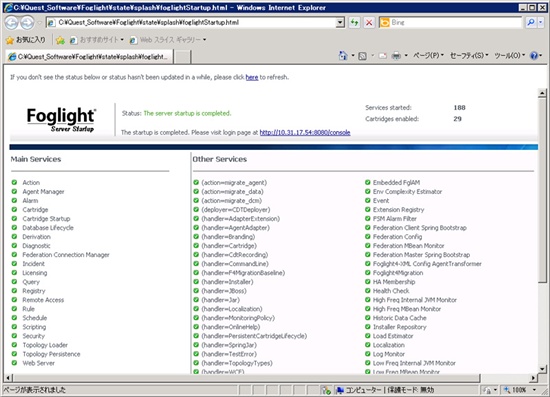Click green check next to Licensing

coord(14,272)
